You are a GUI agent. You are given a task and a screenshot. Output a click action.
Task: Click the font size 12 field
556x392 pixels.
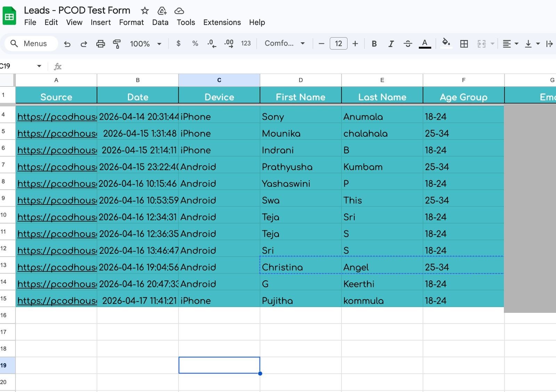pos(338,43)
